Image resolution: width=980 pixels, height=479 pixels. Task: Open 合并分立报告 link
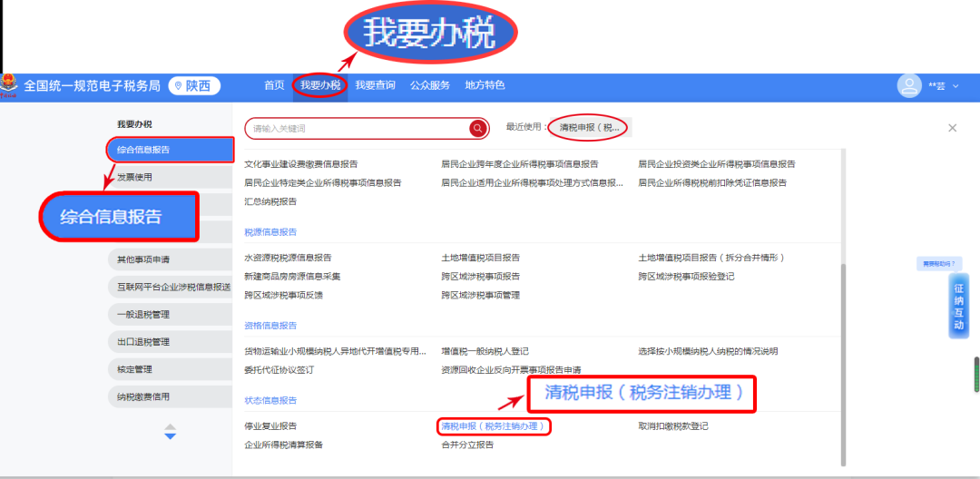click(467, 445)
